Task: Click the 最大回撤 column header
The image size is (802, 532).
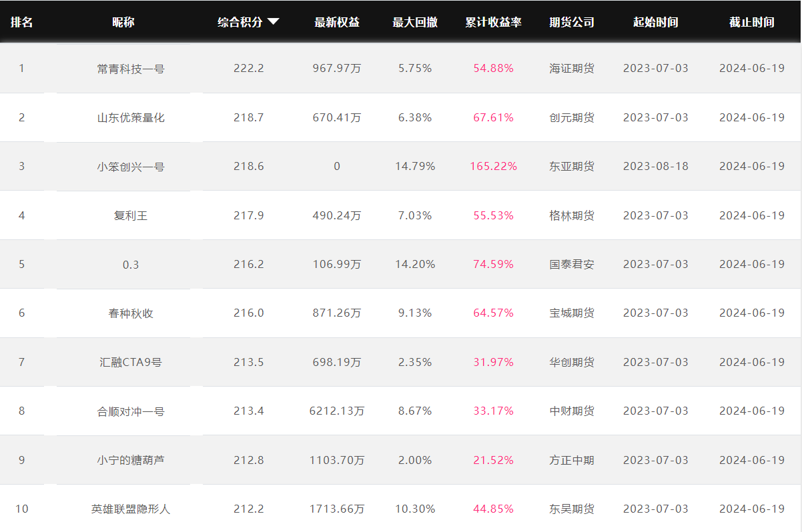Action: pos(415,22)
